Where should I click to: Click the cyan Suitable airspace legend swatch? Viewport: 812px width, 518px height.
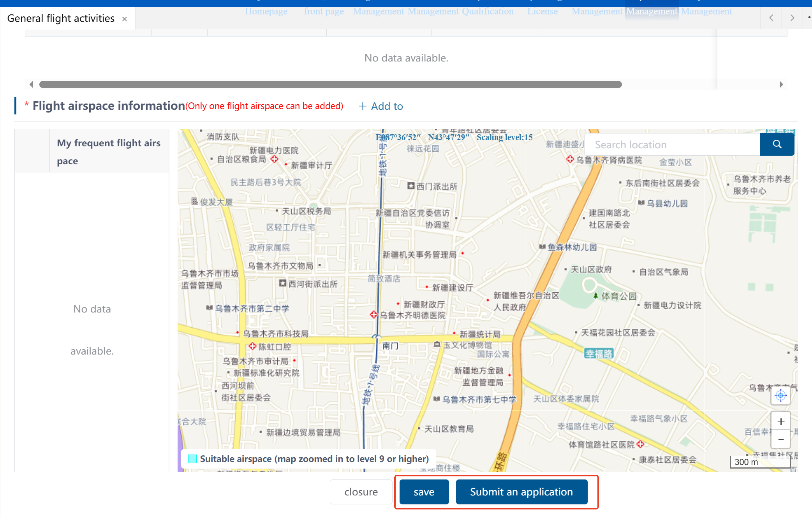192,459
